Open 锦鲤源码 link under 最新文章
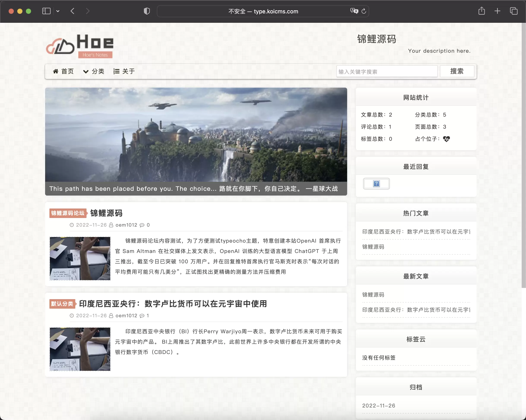The image size is (526, 420). [x=373, y=295]
